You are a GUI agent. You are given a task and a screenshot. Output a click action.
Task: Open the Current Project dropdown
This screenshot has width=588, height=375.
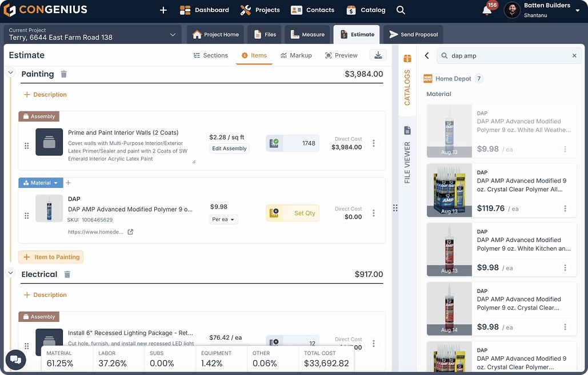93,34
